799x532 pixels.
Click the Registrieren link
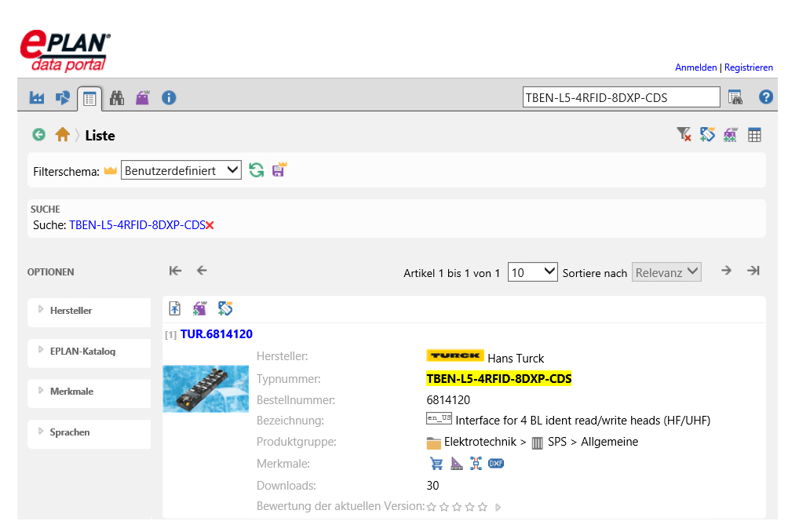coord(749,67)
